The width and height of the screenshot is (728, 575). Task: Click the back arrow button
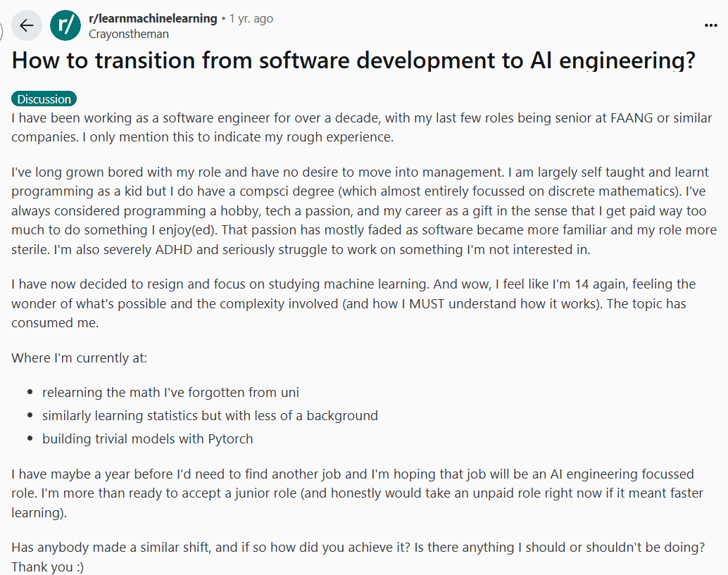click(26, 26)
